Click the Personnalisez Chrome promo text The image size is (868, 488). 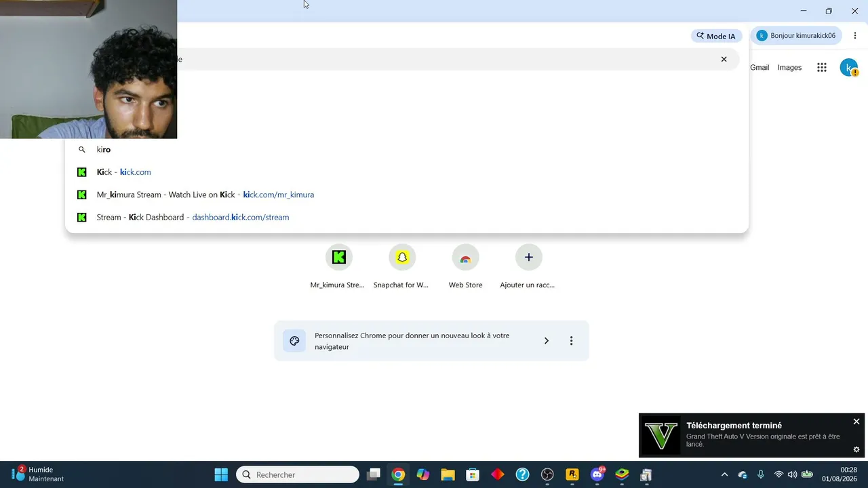(412, 341)
